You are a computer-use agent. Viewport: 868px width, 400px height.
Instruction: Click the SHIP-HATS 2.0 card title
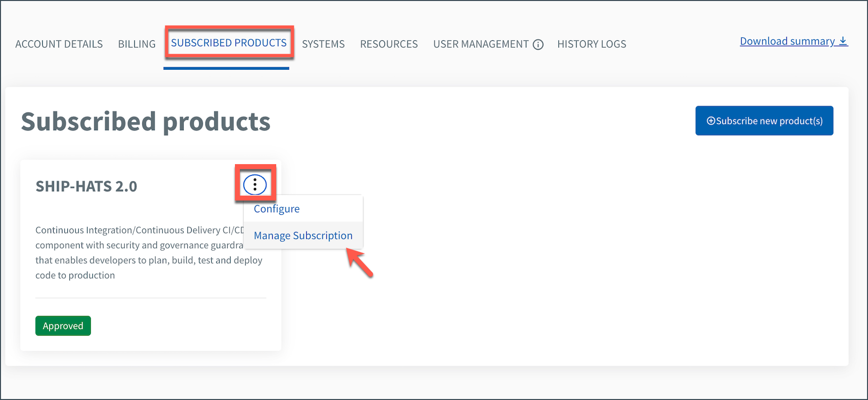tap(86, 186)
